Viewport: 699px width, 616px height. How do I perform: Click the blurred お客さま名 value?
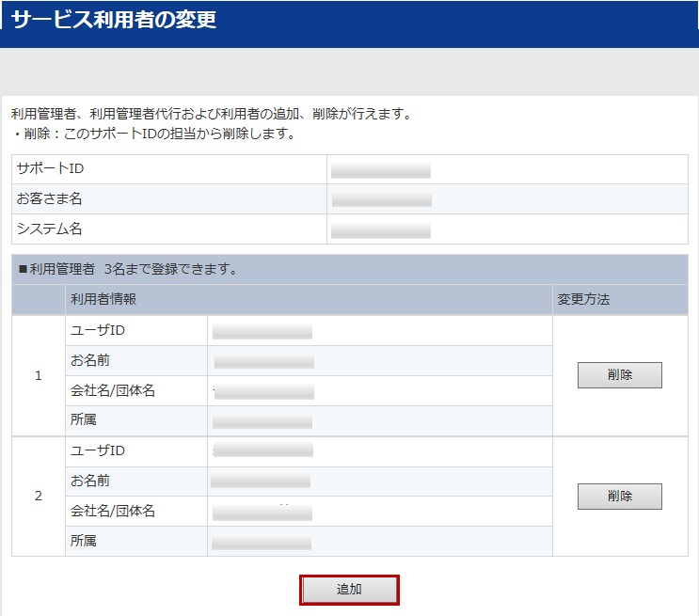tap(381, 200)
